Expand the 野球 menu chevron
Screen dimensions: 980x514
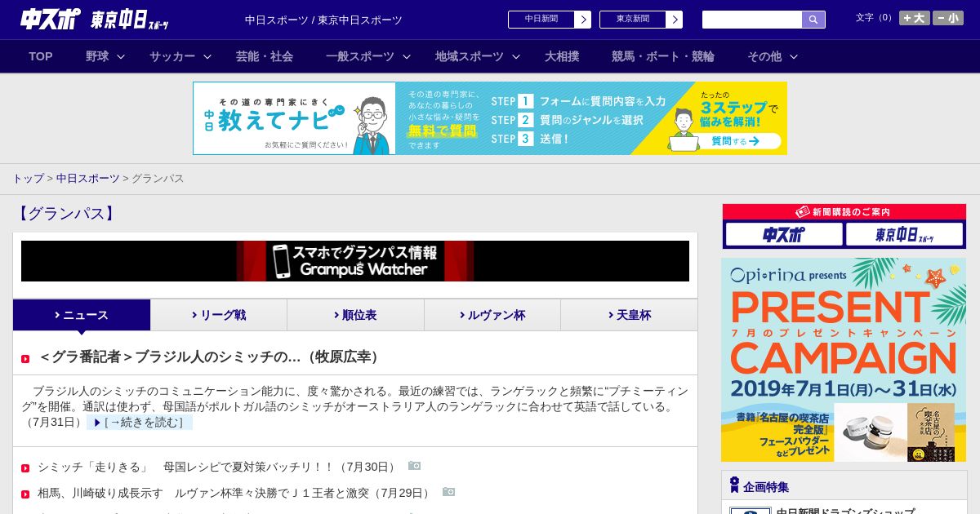pos(121,57)
